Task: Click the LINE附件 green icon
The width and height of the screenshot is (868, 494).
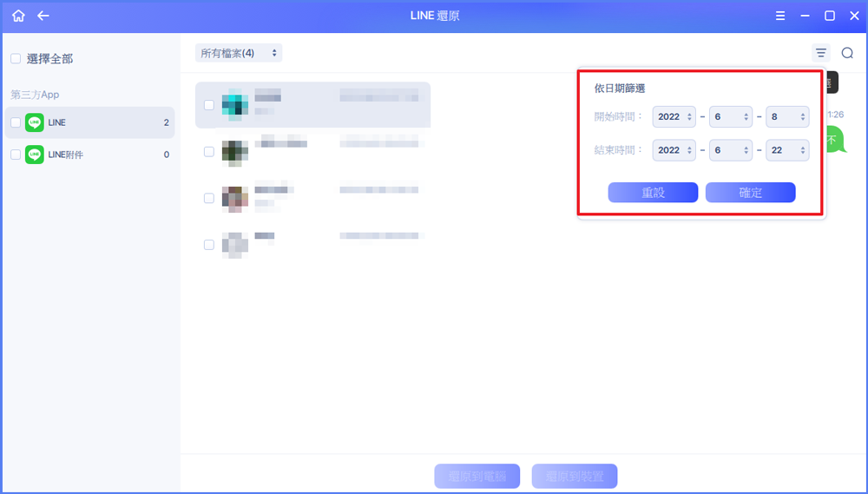Action: [x=35, y=155]
